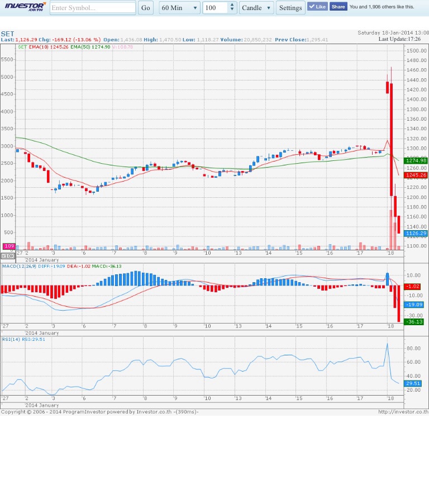Click the tall red candle on the 18th
The height and width of the screenshot is (504, 429).
(391, 140)
